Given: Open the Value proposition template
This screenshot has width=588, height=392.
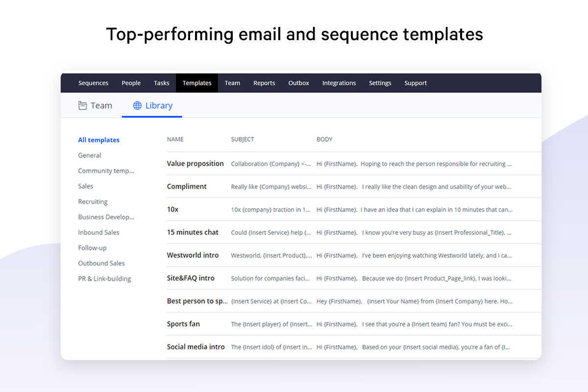Looking at the screenshot, I should coord(195,164).
